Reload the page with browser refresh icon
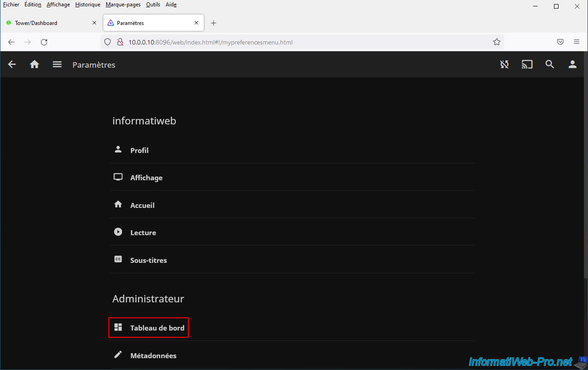This screenshot has width=588, height=370. [x=44, y=42]
